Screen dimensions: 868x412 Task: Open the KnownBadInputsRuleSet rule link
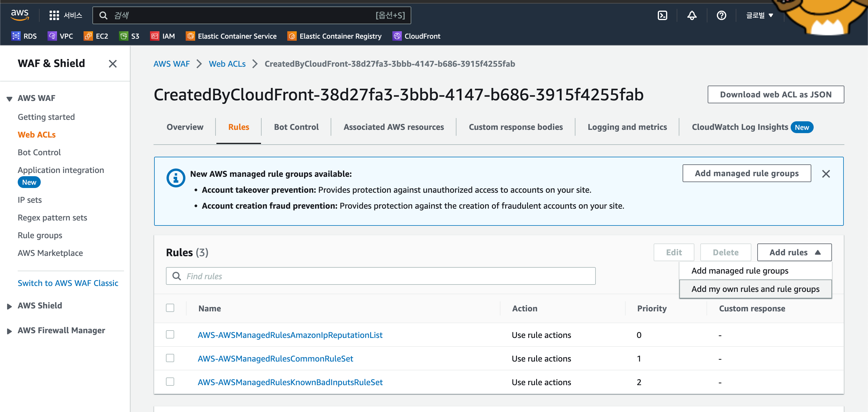(x=290, y=382)
